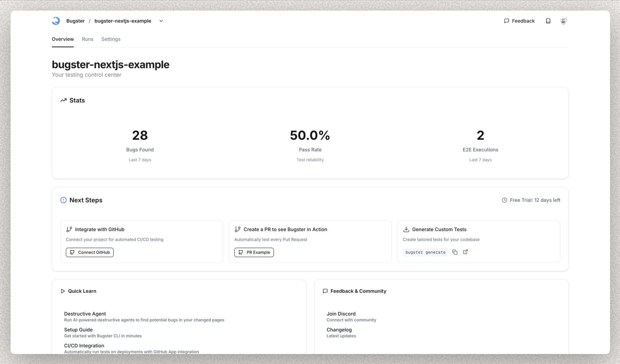
Task: Click the Integrate with GitHub card title
Action: (x=100, y=229)
